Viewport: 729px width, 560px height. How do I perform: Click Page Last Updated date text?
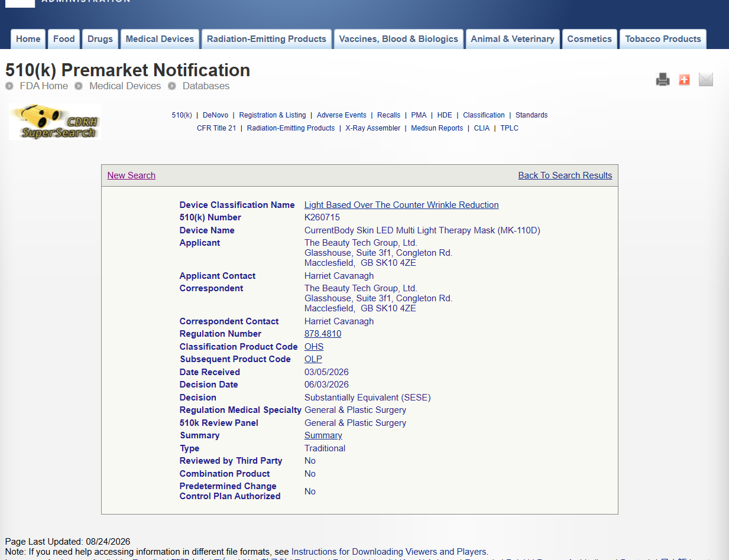(x=67, y=542)
